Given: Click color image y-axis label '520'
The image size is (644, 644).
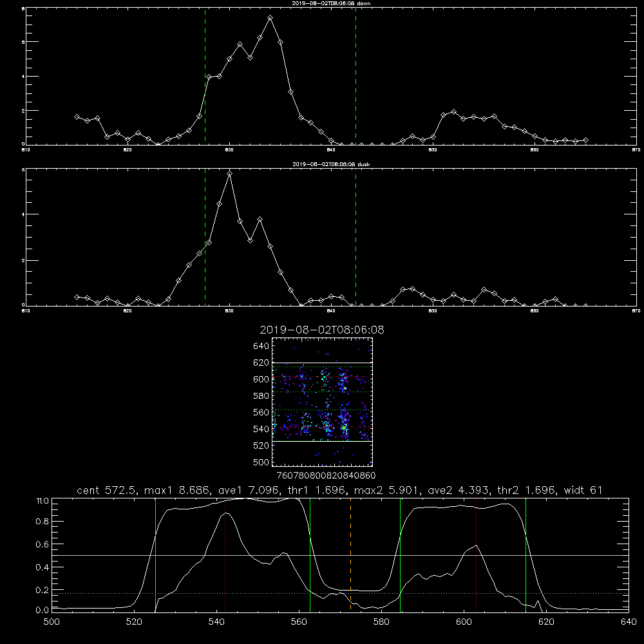Looking at the screenshot, I should (x=261, y=446).
